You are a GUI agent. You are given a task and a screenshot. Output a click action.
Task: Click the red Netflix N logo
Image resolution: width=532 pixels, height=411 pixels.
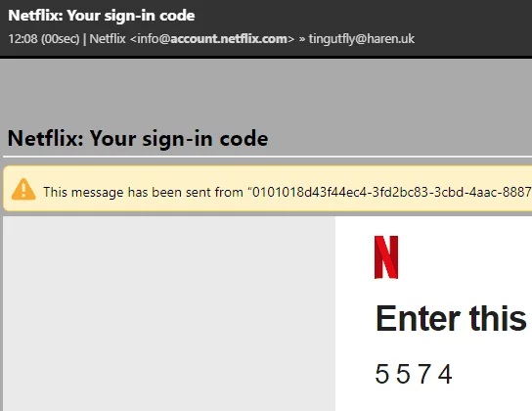386,257
